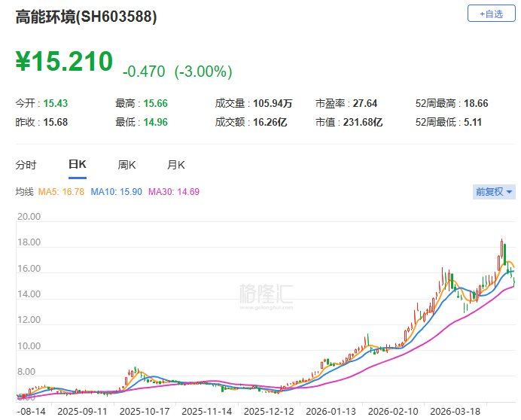This screenshot has height=420, width=521.
Task: Click the 52周最高 value 18.66
Action: [x=476, y=103]
